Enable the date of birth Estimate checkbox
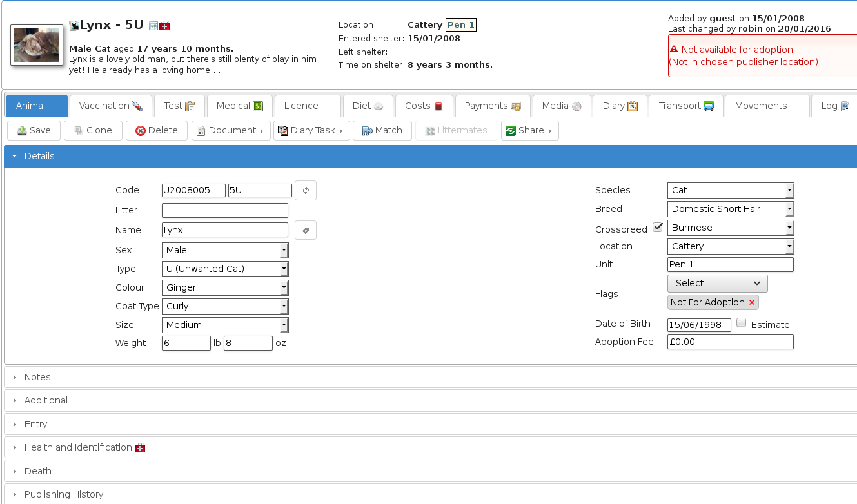 coord(742,324)
